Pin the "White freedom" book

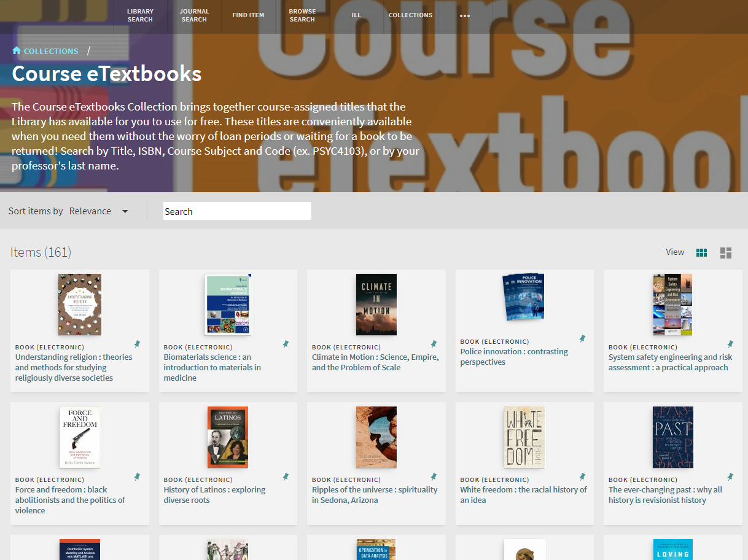pos(582,475)
